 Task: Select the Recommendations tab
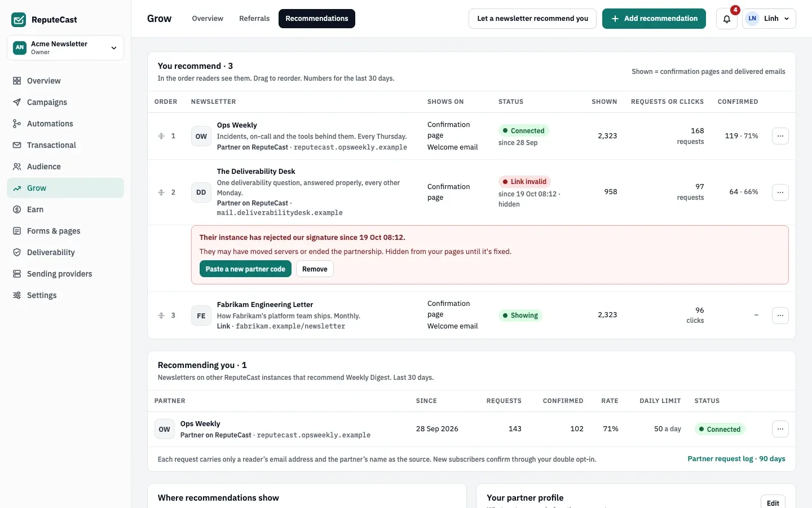point(317,19)
